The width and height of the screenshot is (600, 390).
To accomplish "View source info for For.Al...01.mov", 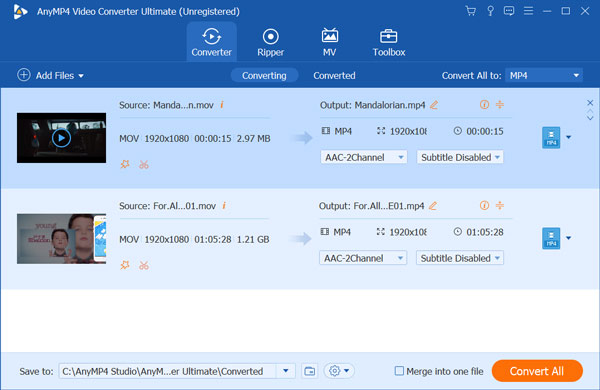I will 224,206.
